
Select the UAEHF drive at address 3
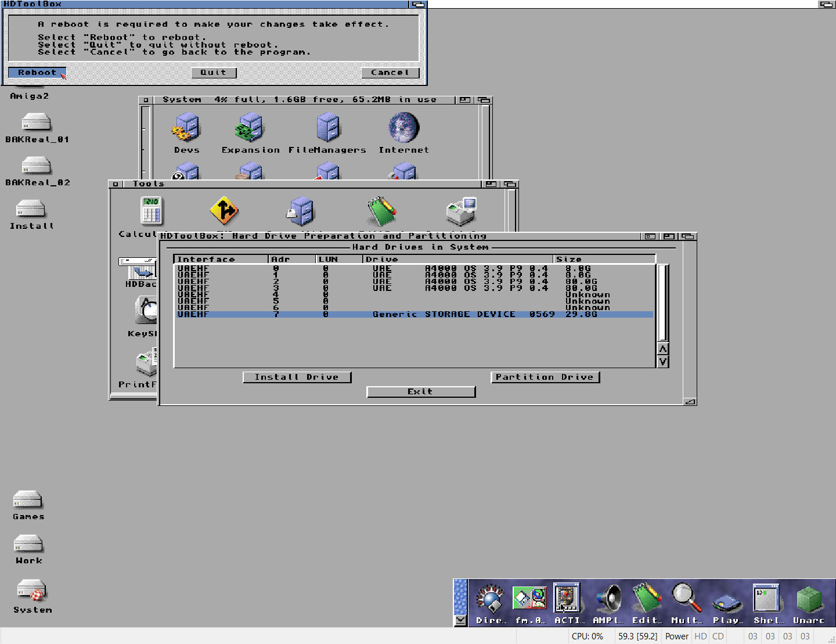(x=415, y=288)
